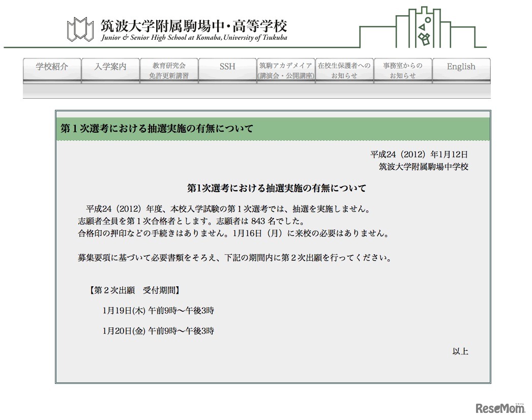Open the 入学案内 navigation tab

[110, 67]
